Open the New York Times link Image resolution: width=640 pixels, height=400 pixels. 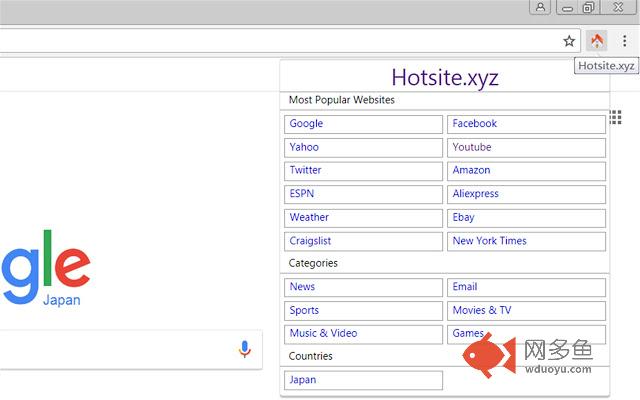tap(526, 242)
